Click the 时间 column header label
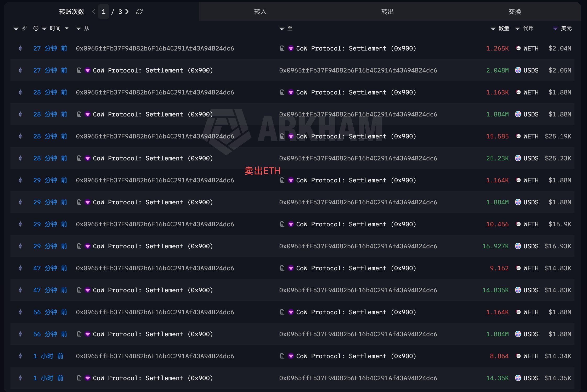This screenshot has width=587, height=392. pos(55,28)
